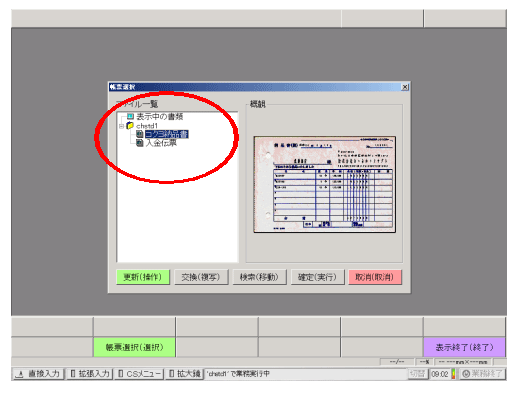Click the delivery slip preview thumbnail
Screen dimensions: 516x396
[x=325, y=184]
